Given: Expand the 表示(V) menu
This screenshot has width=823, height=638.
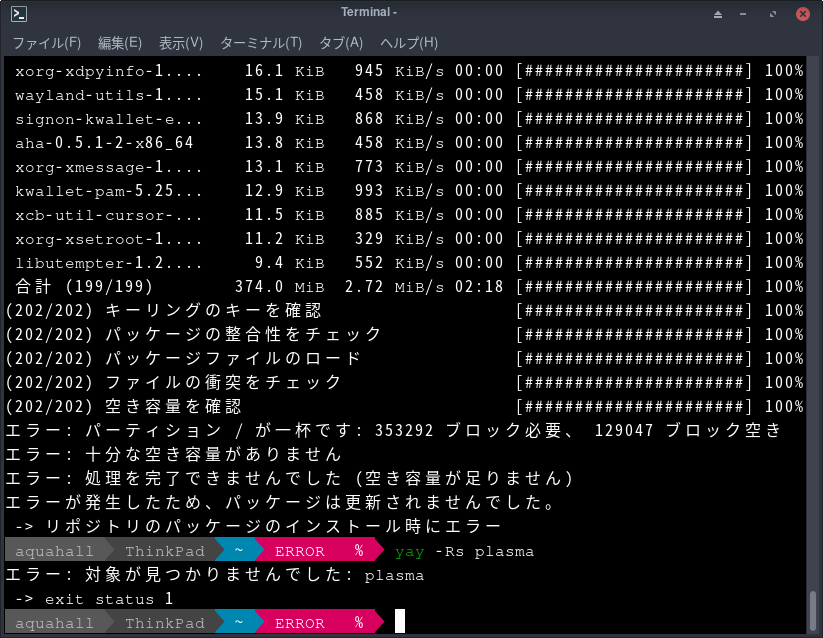Looking at the screenshot, I should pyautogui.click(x=181, y=43).
